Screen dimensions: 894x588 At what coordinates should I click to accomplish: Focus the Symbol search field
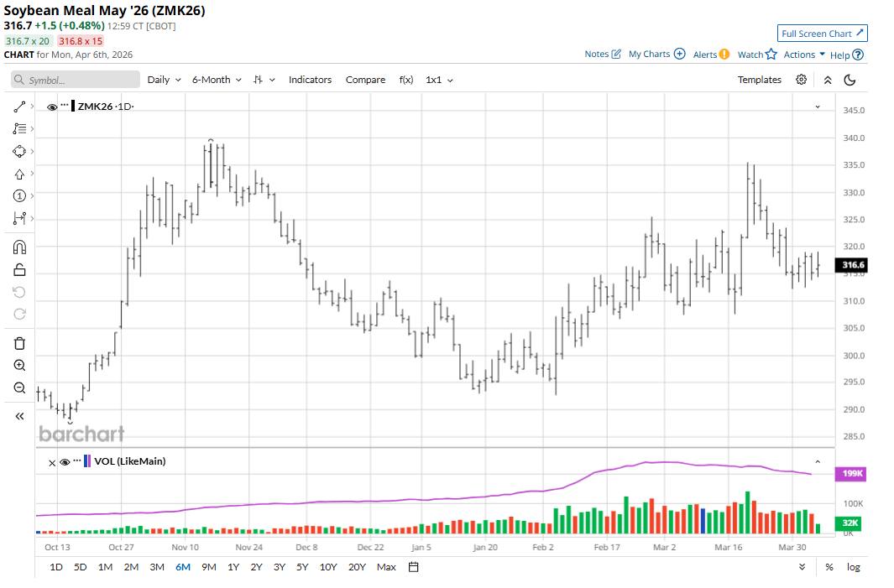click(76, 80)
